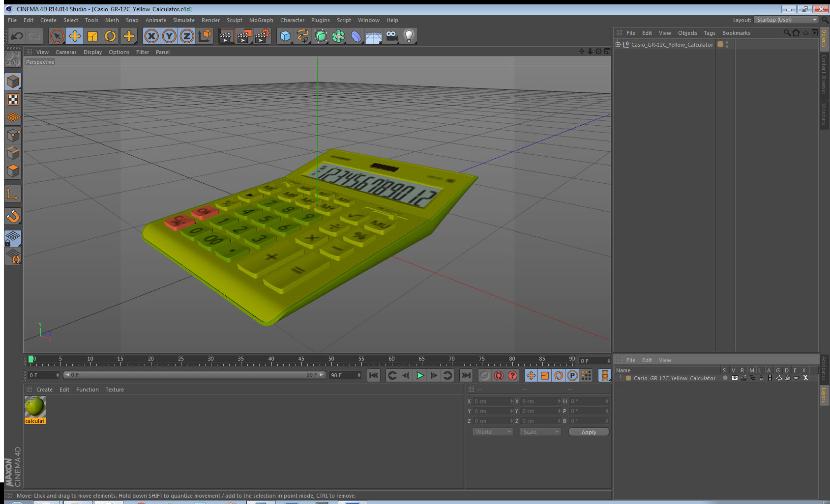Open the World coordinate dropdown

coord(492,432)
